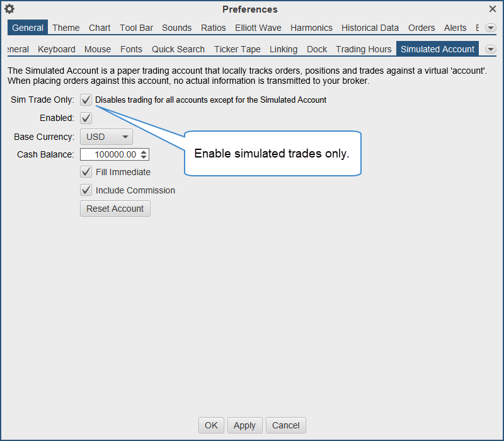Toggle the Sim Trade Only checkbox
The height and width of the screenshot is (441, 504).
(x=86, y=100)
